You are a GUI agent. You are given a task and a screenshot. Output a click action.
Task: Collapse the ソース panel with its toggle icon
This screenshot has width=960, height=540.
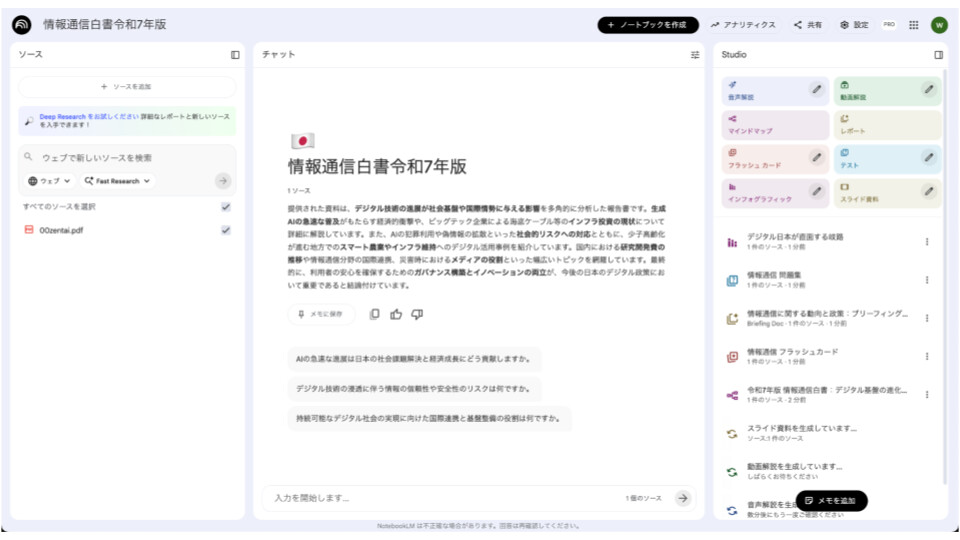click(x=235, y=54)
